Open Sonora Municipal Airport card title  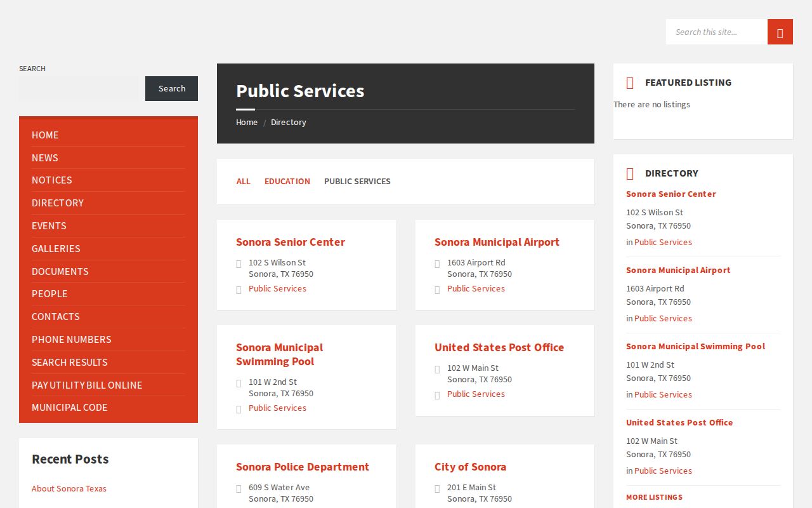click(497, 242)
